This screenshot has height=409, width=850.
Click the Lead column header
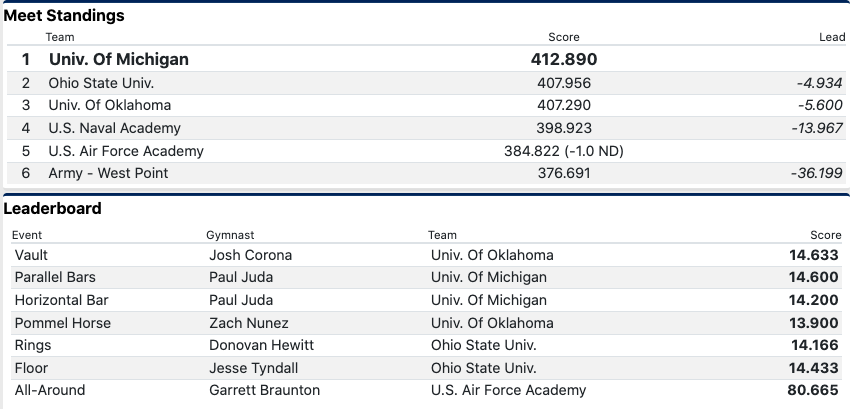pos(832,37)
